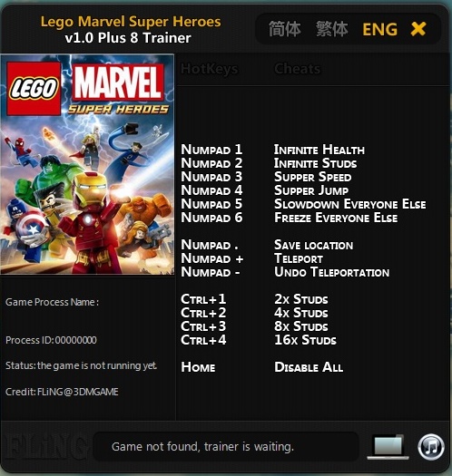Open the Cheats tab header

(297, 69)
